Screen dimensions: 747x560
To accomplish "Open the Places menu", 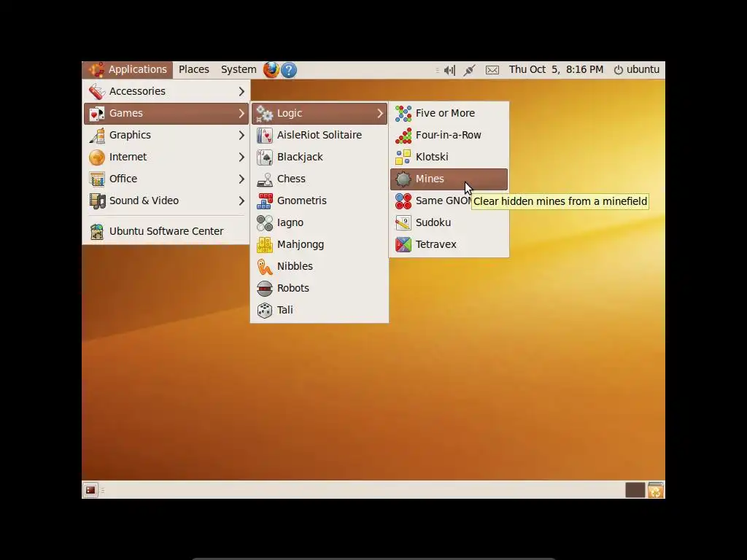I will coord(194,69).
